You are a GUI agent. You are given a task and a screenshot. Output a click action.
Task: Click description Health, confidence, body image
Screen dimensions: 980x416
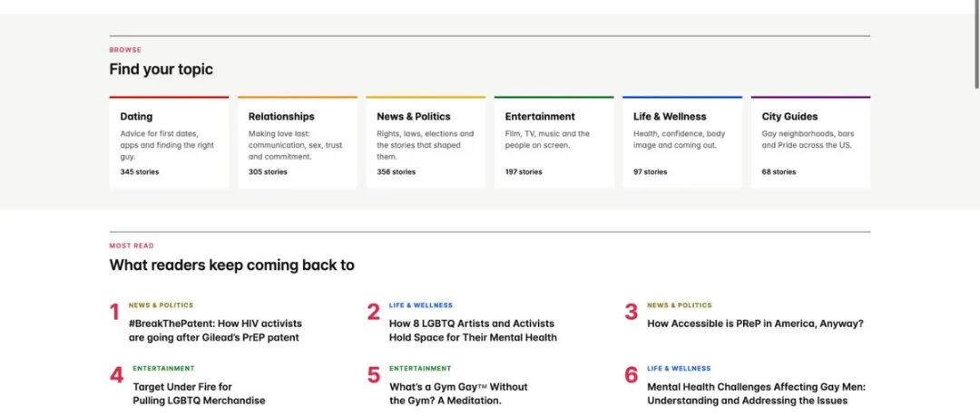tap(679, 140)
